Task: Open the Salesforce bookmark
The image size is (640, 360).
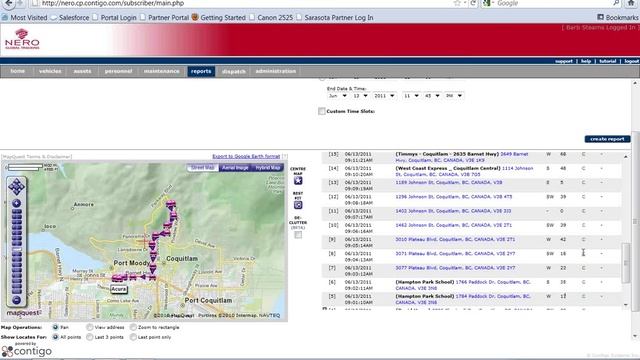Action: point(70,18)
